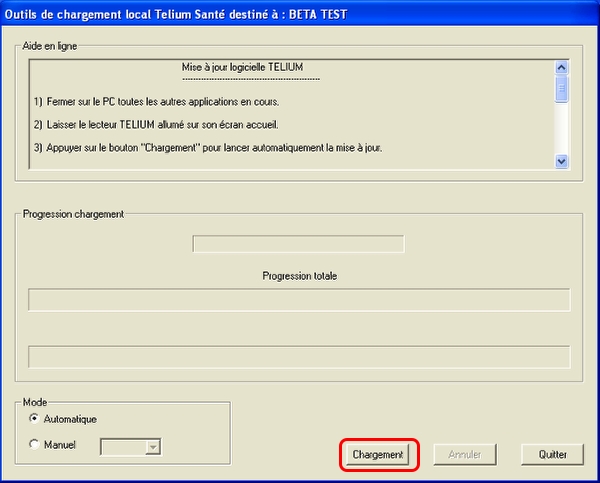Click the heading 'Mise à jour logicielle TELIUM'
600x483 pixels.
[243, 67]
